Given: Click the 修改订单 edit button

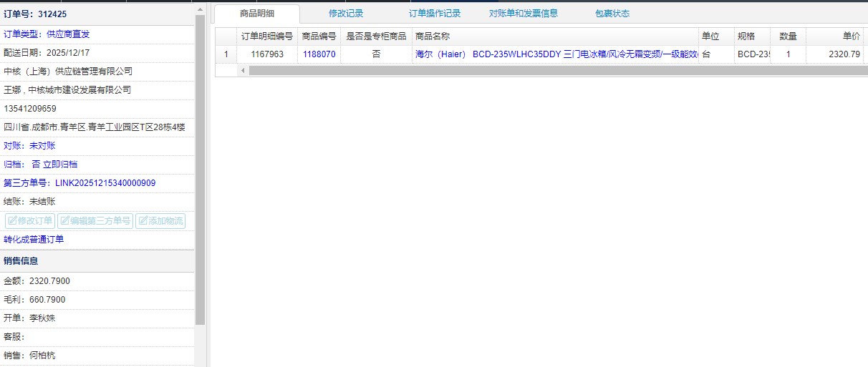Looking at the screenshot, I should tap(30, 220).
